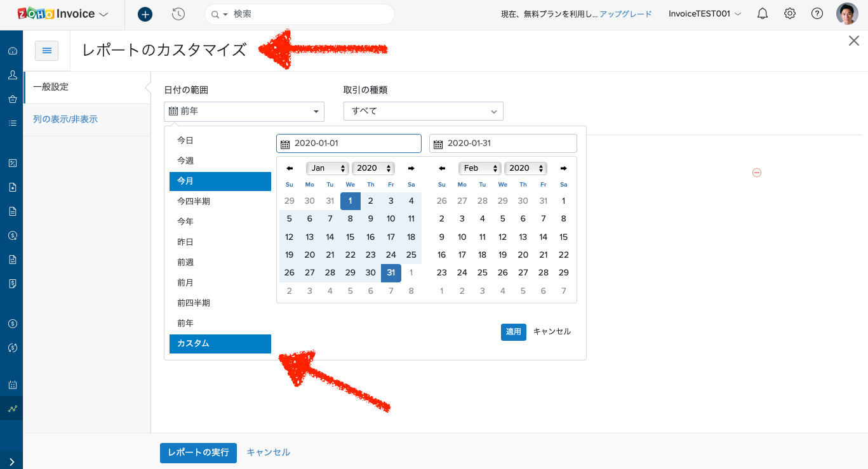Screen dimensions: 868x469
Task: Click レポートの実行 button
Action: coord(198,452)
